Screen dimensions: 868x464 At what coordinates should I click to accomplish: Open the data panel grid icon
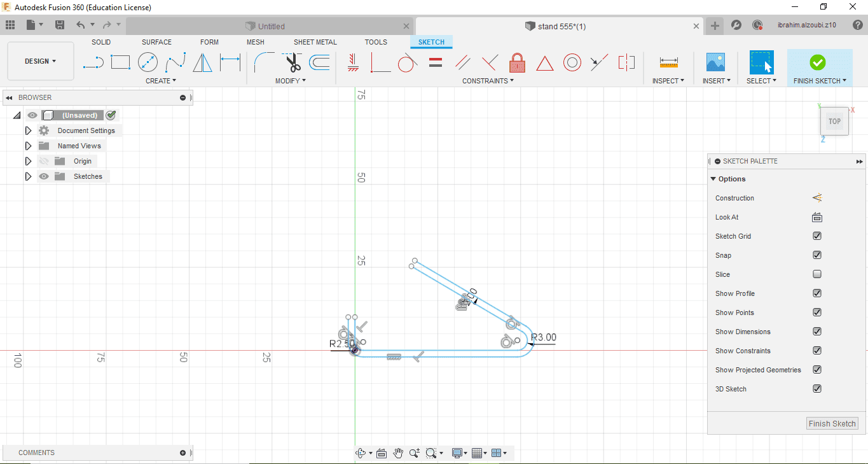(10, 25)
